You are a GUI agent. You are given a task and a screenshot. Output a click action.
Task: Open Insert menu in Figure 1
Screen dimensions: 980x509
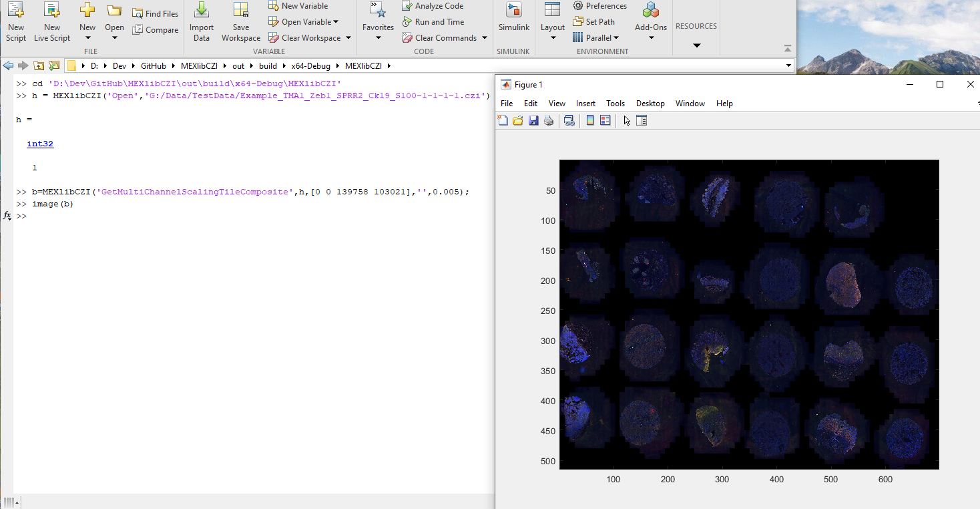[585, 104]
